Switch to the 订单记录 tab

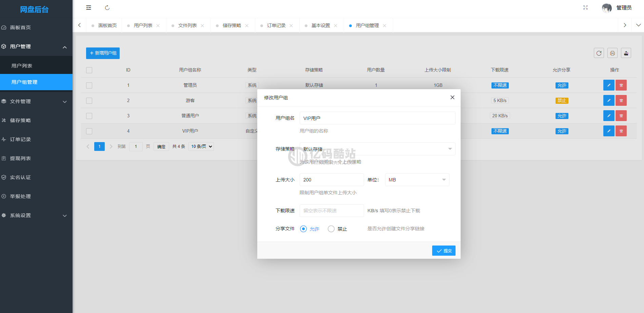pyautogui.click(x=276, y=25)
